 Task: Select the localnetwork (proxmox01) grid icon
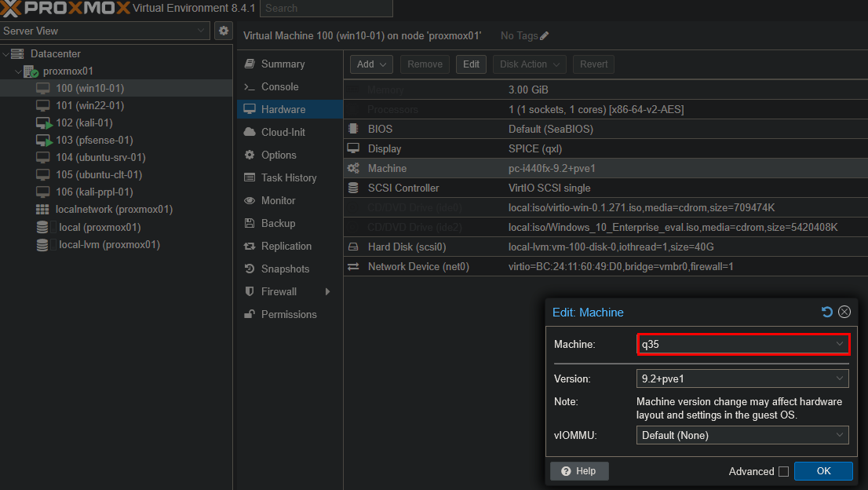point(42,210)
